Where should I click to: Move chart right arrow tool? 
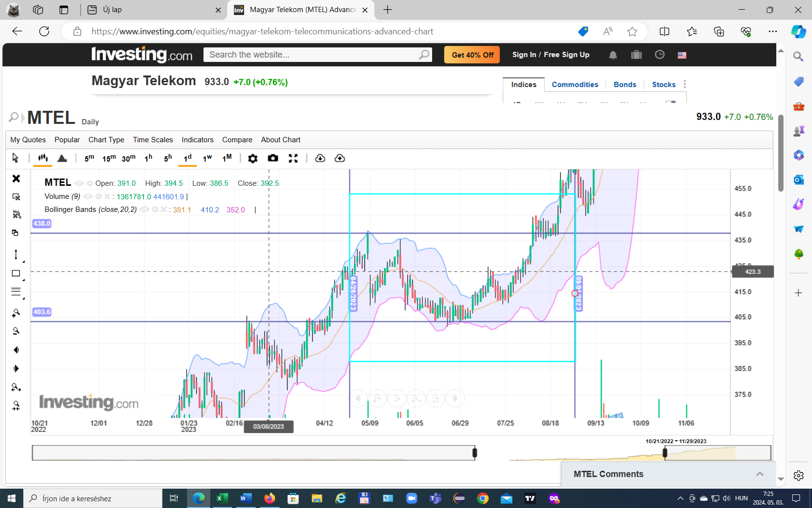(x=16, y=369)
